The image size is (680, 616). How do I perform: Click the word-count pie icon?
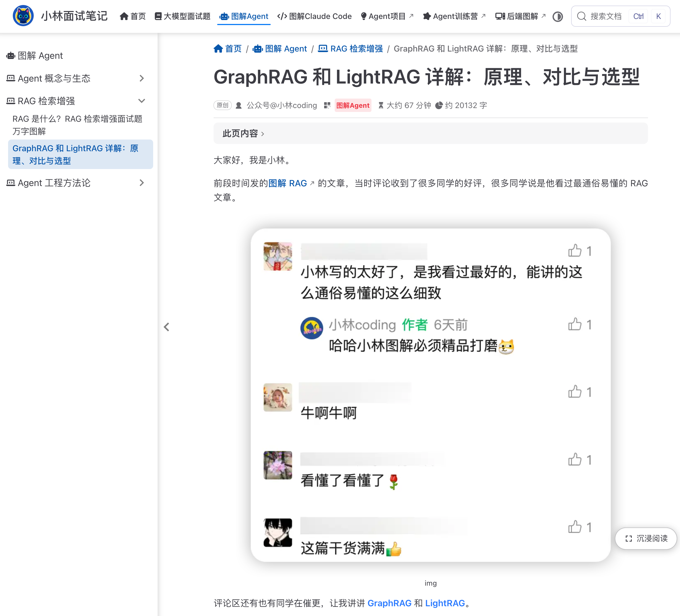[x=439, y=105]
